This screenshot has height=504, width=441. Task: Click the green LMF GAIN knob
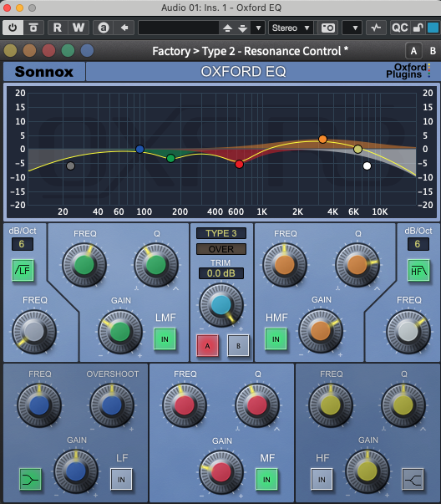(120, 331)
